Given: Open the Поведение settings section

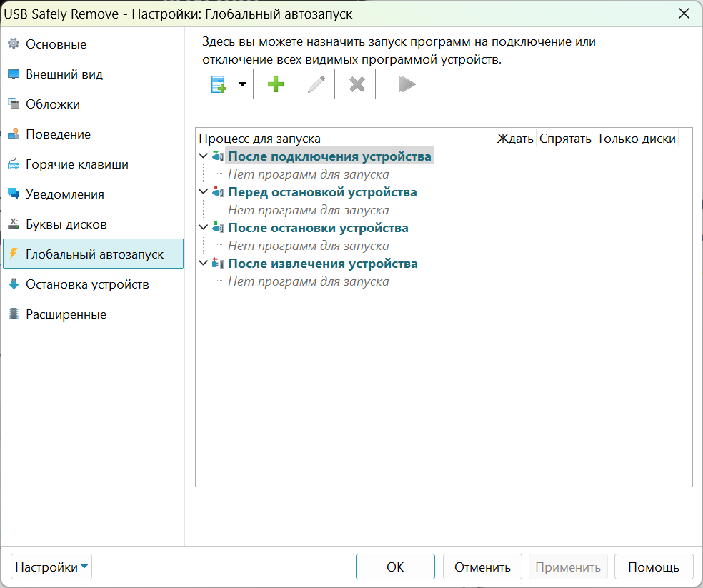Looking at the screenshot, I should [x=94, y=134].
